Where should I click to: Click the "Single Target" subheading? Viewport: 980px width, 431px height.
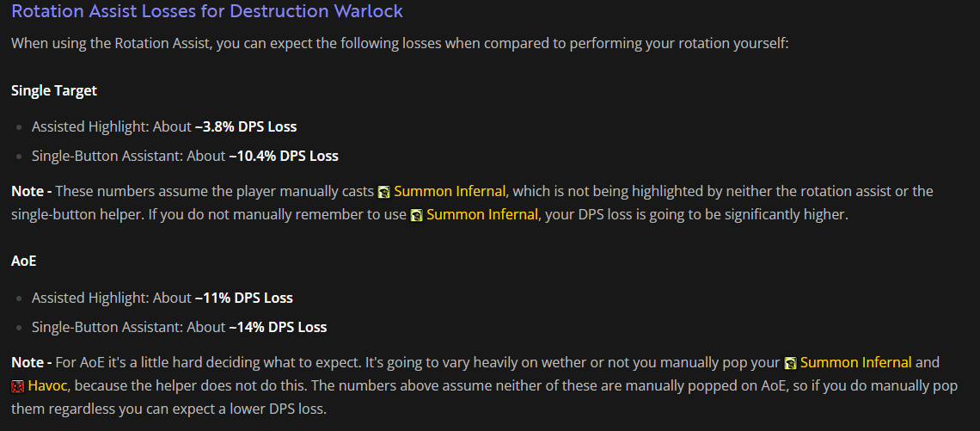pyautogui.click(x=54, y=90)
